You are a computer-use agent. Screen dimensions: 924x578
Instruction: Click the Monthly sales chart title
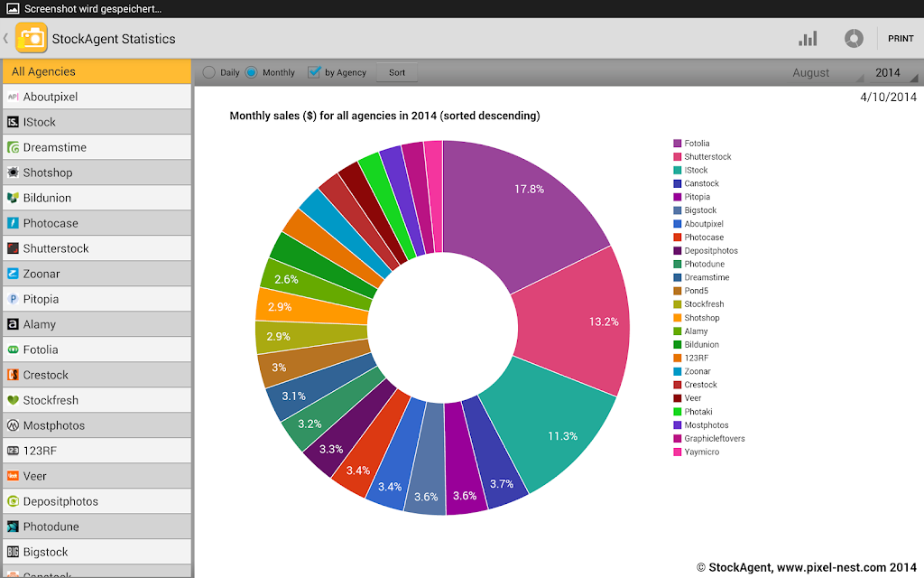click(x=384, y=116)
